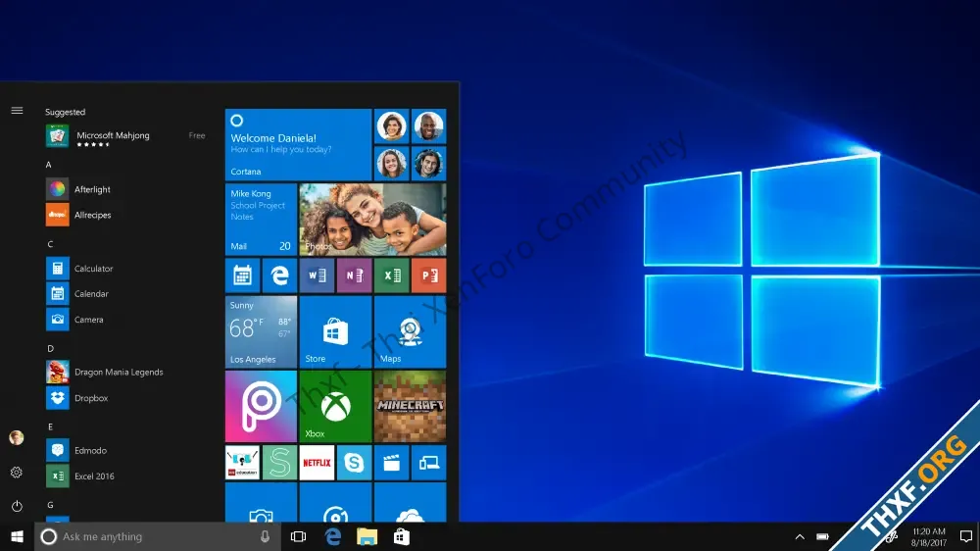Launch the PicsArt pink P tile
980x551 pixels.
pyautogui.click(x=261, y=407)
